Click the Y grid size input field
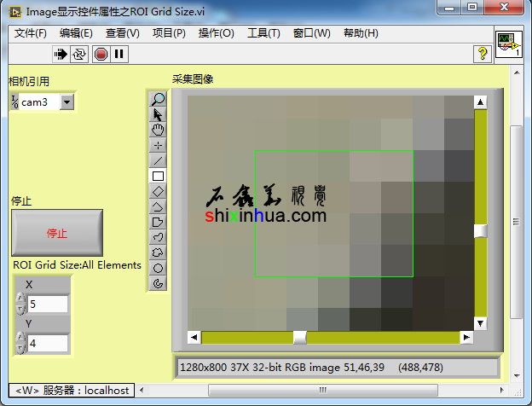The height and width of the screenshot is (406, 532). tap(48, 344)
